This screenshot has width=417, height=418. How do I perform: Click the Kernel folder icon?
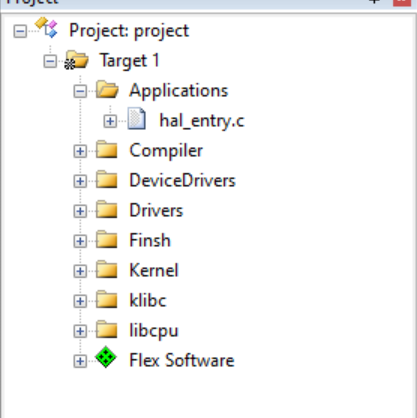click(x=107, y=269)
